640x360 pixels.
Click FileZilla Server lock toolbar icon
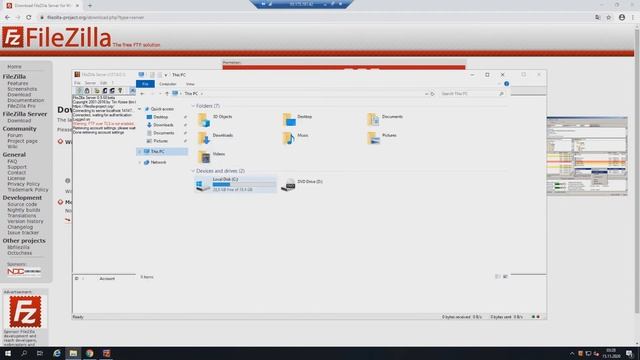click(87, 91)
